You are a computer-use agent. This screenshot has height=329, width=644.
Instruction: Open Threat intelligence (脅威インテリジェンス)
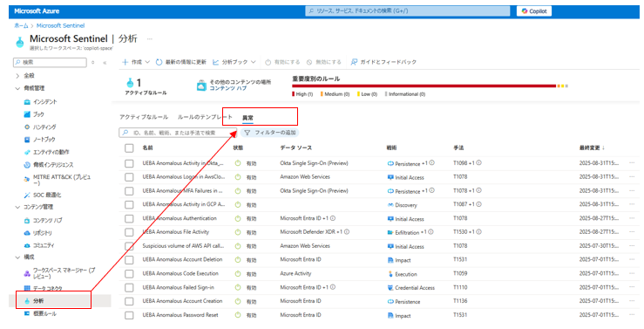(x=49, y=164)
